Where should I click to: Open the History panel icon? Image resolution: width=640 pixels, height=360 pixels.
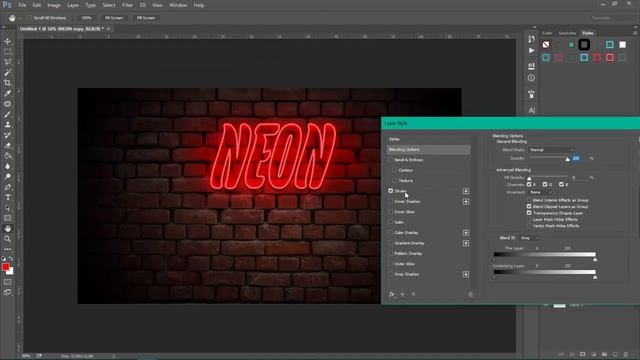pos(531,38)
